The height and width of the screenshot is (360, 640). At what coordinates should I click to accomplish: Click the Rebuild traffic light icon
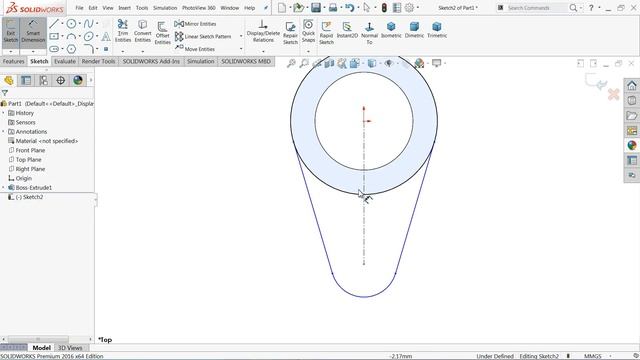tap(384, 7)
